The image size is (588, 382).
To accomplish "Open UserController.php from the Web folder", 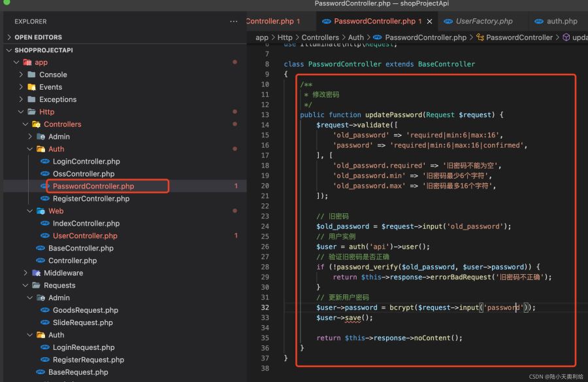I will (85, 236).
